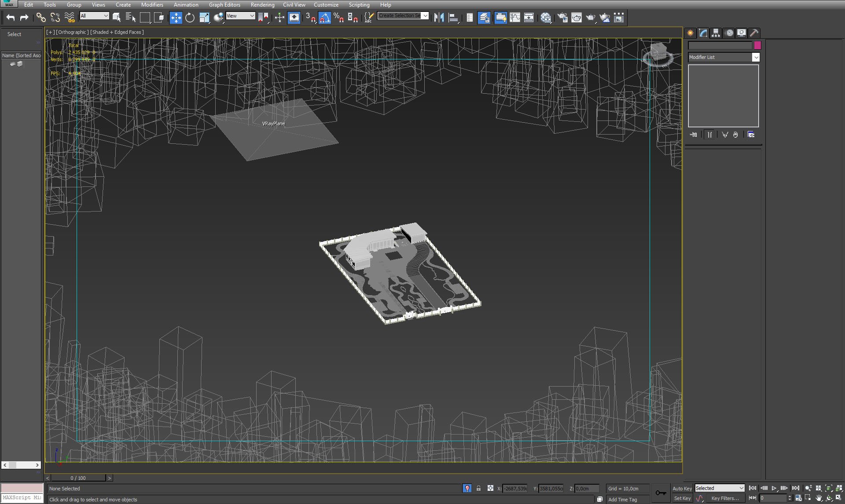Screen dimensions: 845x504
Task: Click the MAXScript mini listener field
Action: [22, 497]
